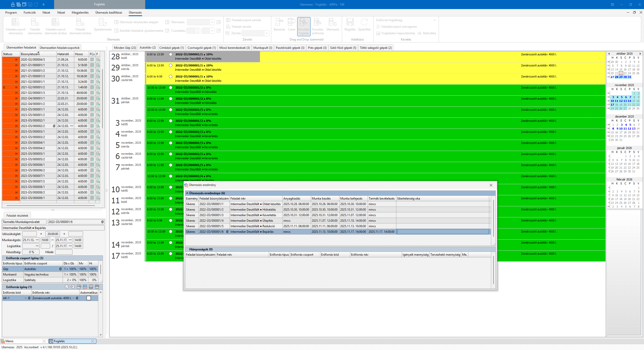Click the status circle on the November 3 task
644x350 pixels.
click(171, 121)
